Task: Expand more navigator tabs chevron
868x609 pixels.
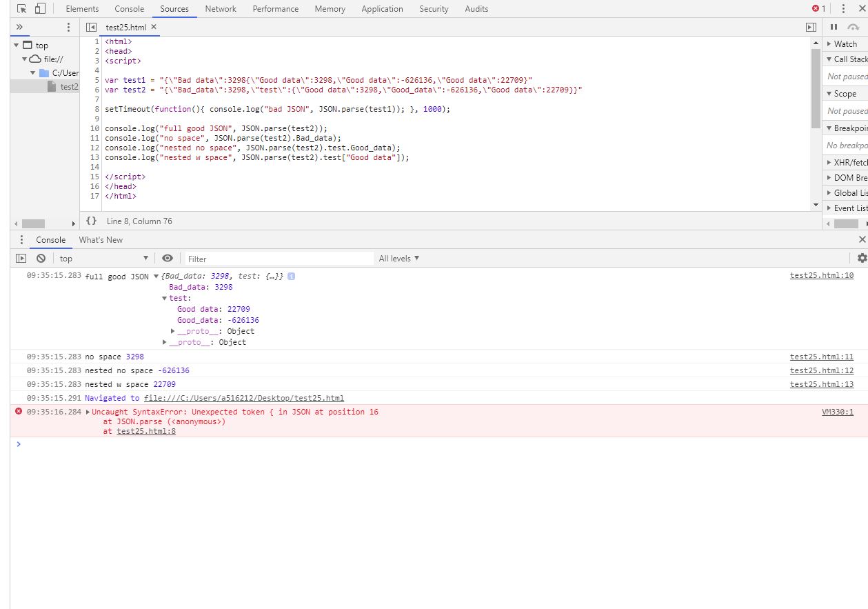Action: point(19,27)
